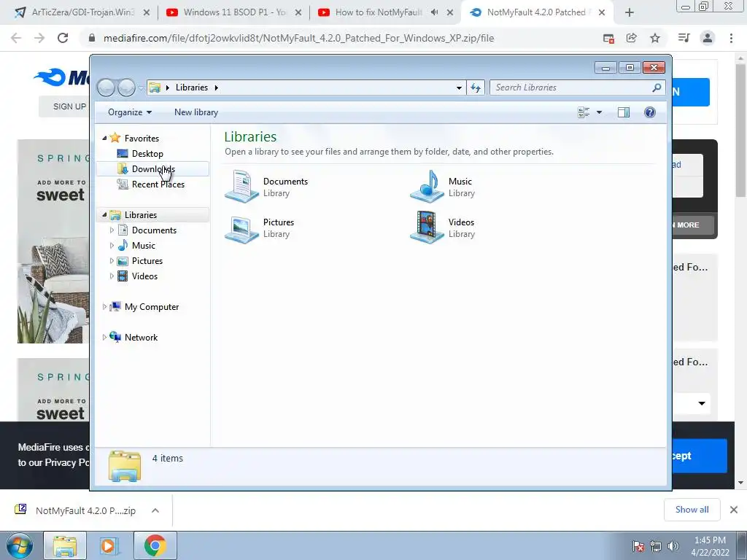This screenshot has width=747, height=560.
Task: Click the Search Libraries field
Action: click(x=572, y=87)
